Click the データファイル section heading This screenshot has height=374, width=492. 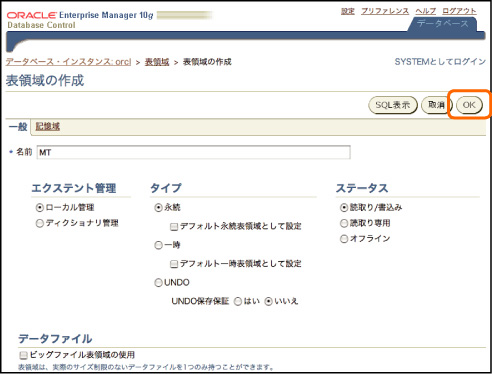coord(55,339)
